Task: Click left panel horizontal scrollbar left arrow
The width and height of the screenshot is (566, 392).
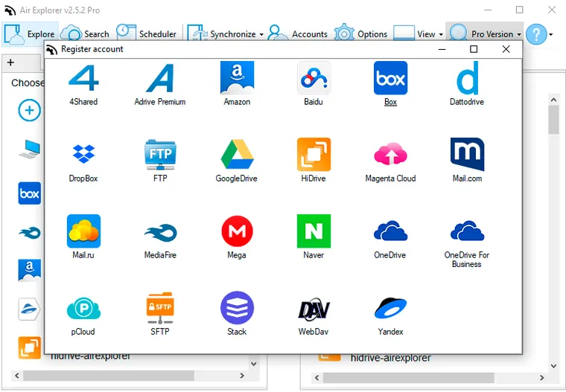Action: [17, 376]
